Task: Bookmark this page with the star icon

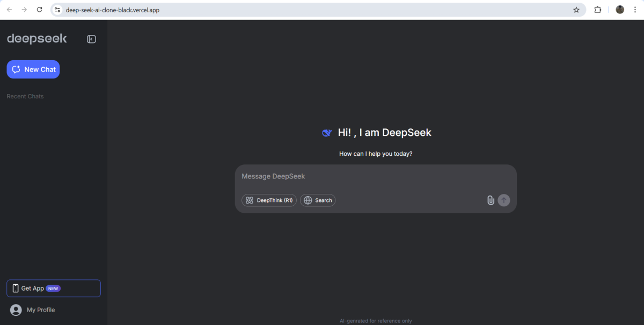Action: pos(576,10)
